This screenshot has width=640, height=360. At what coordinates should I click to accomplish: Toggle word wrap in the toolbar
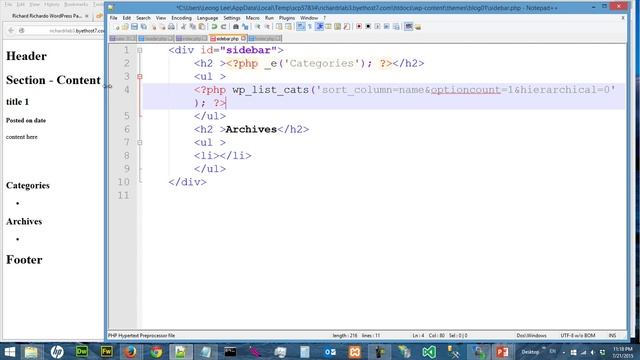point(300,27)
